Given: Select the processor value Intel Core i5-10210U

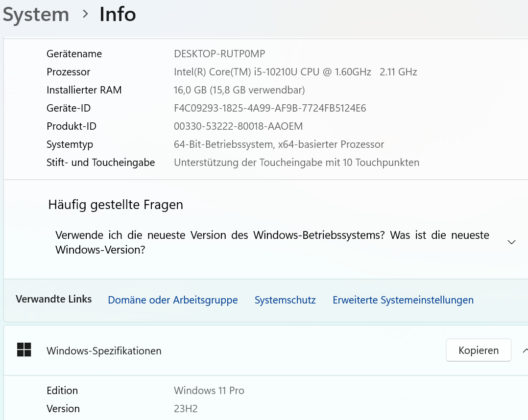Looking at the screenshot, I should [x=295, y=72].
